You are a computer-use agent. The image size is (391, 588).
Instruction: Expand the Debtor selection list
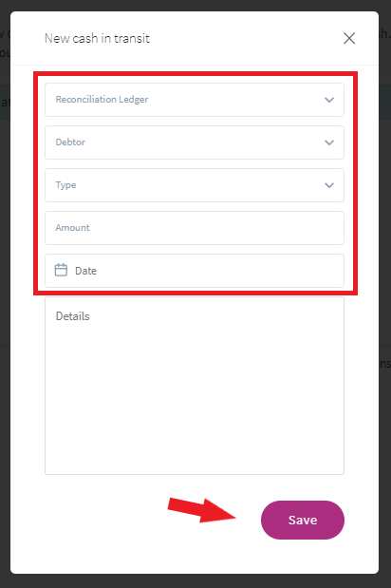[195, 142]
